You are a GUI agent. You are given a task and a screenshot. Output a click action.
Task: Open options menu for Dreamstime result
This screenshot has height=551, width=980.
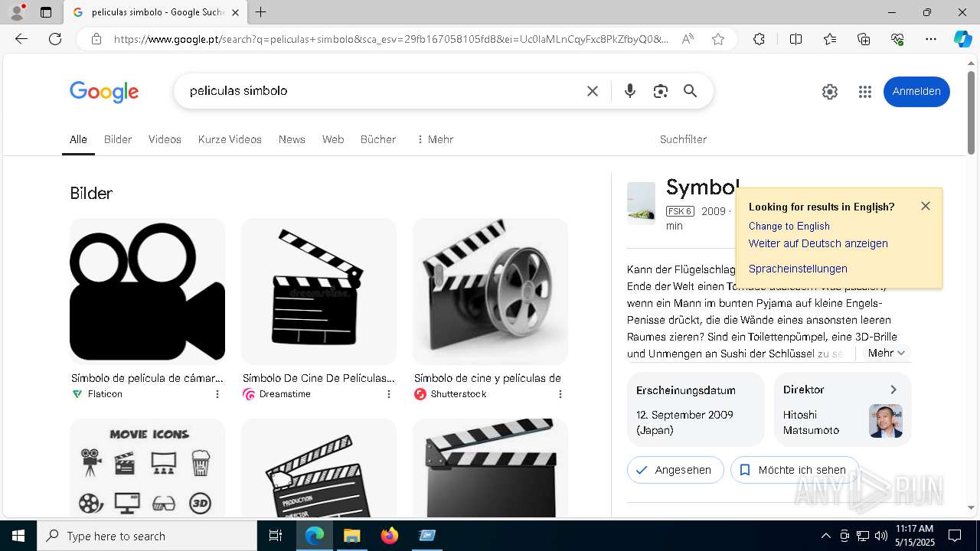(389, 394)
